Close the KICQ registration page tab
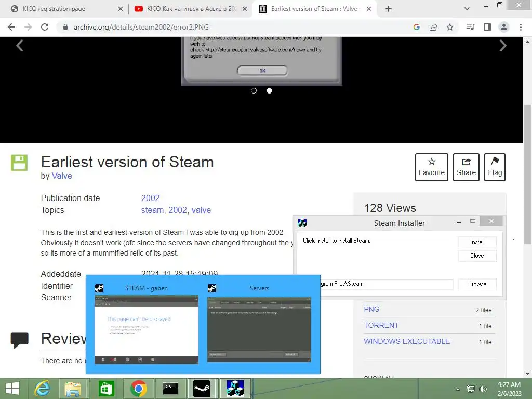Screen dimensions: 532x399 click(121, 9)
